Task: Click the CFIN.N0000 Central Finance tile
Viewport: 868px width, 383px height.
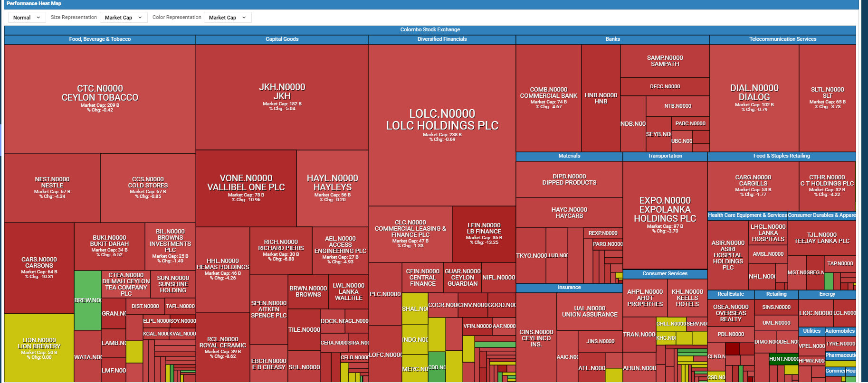Action: pos(423,278)
